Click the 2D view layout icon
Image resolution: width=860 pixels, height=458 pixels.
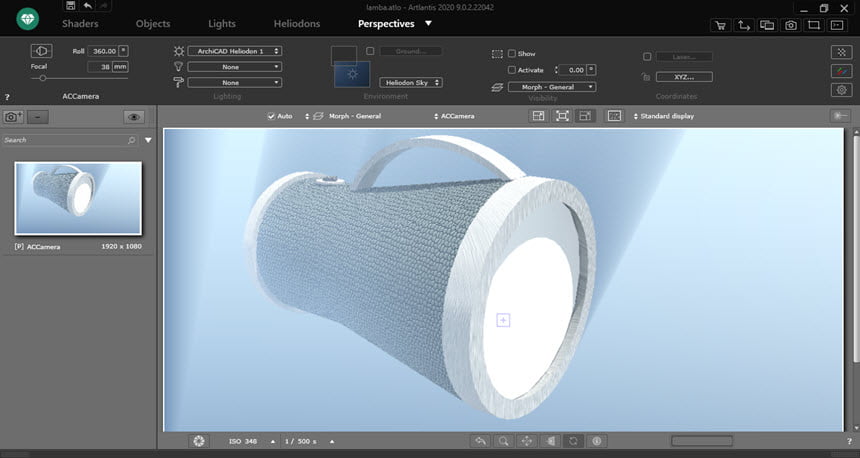(x=539, y=116)
